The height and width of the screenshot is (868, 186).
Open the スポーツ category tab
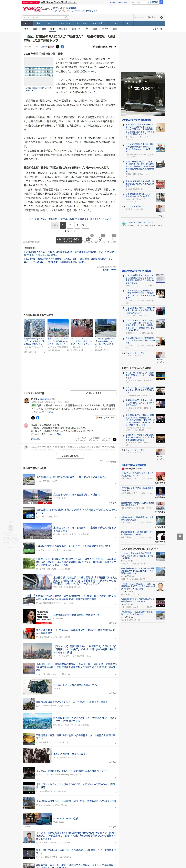pos(76,29)
